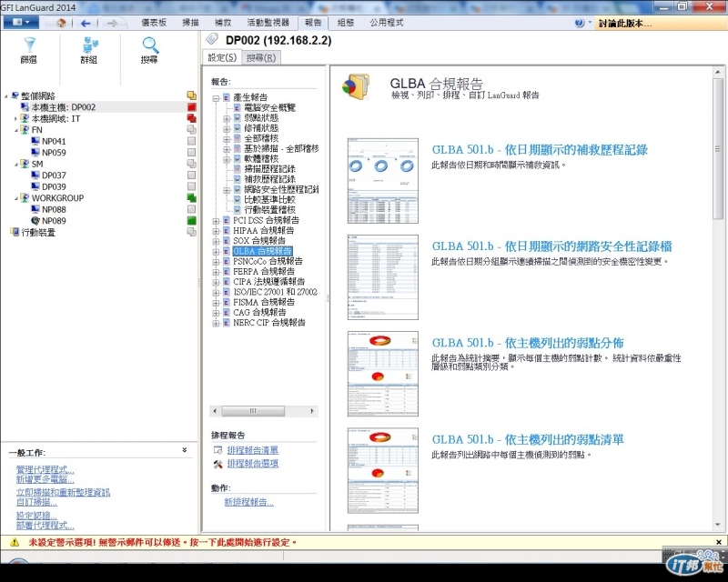Select NP041 computer in tree

point(54,141)
